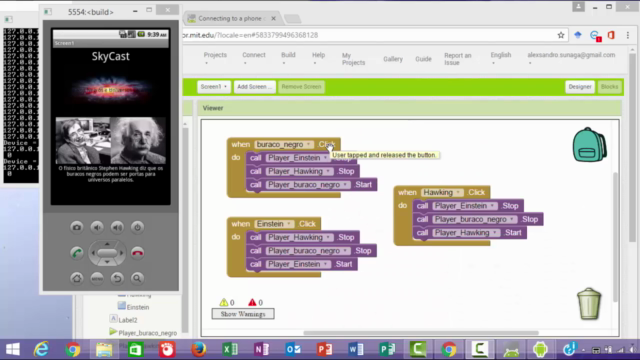
Task: Click Add Screen button
Action: click(x=254, y=87)
